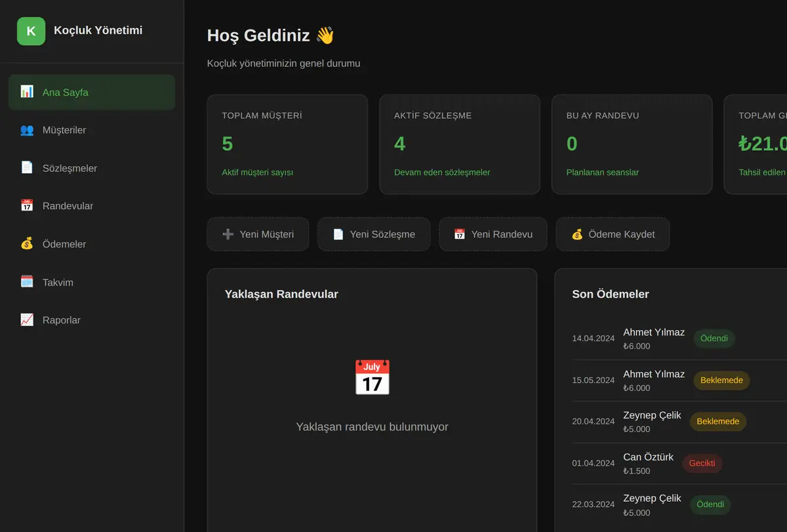This screenshot has width=787, height=532.
Task: Go to the Müşteriler section
Action: (x=92, y=130)
